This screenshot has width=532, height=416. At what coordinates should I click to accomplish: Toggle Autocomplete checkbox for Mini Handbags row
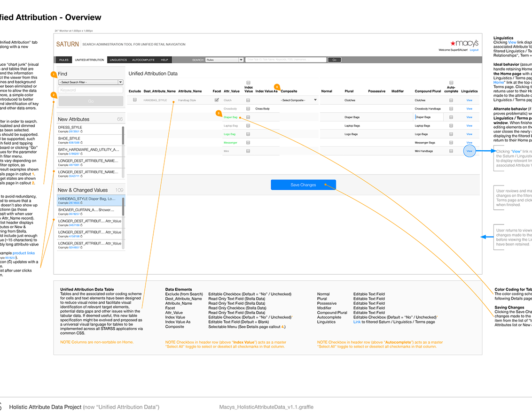(451, 151)
